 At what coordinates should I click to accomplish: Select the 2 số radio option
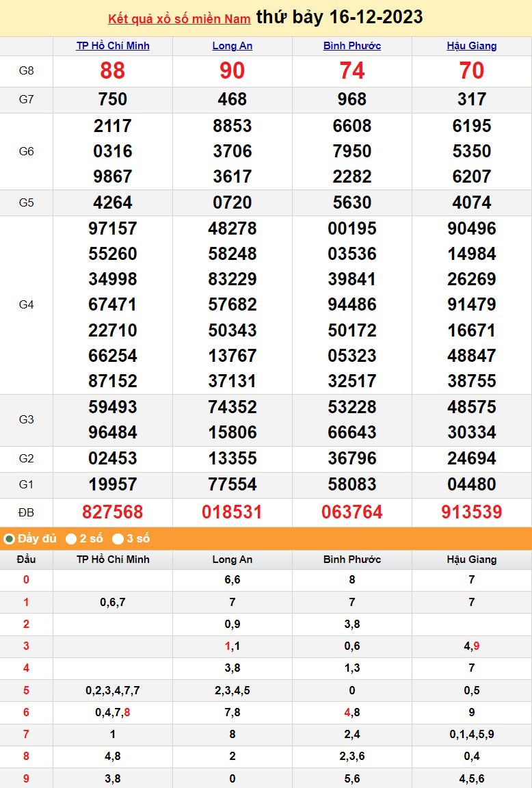tap(71, 539)
